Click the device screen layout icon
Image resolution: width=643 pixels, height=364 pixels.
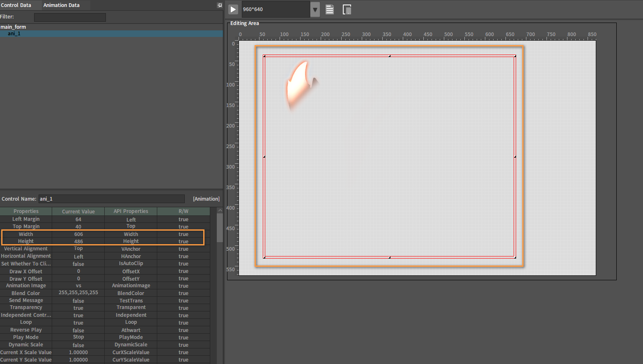coord(347,9)
